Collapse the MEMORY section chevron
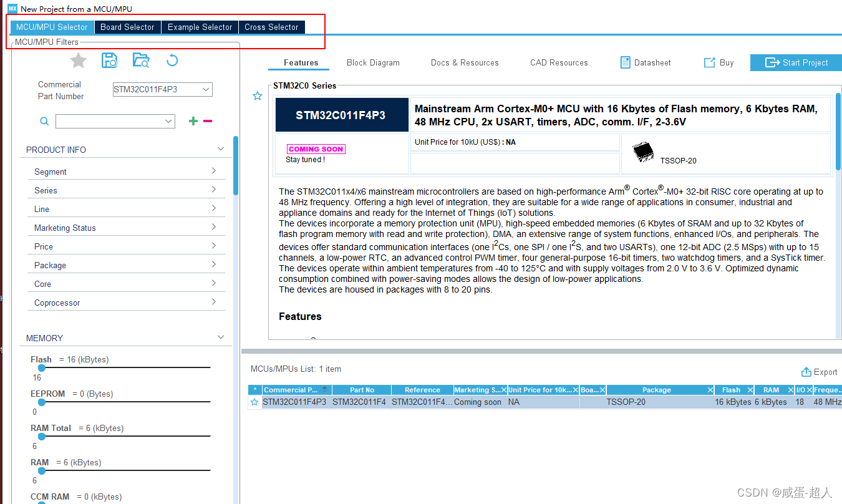This screenshot has width=842, height=504. pos(220,337)
